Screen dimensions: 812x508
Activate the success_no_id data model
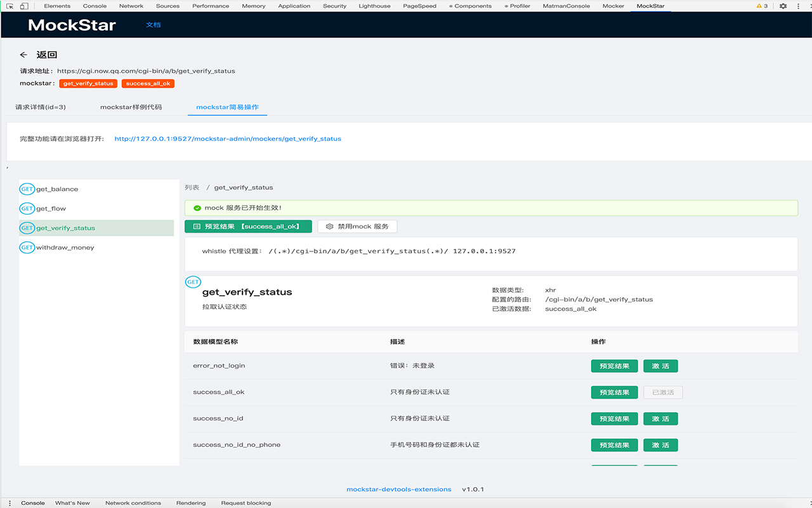click(x=660, y=418)
